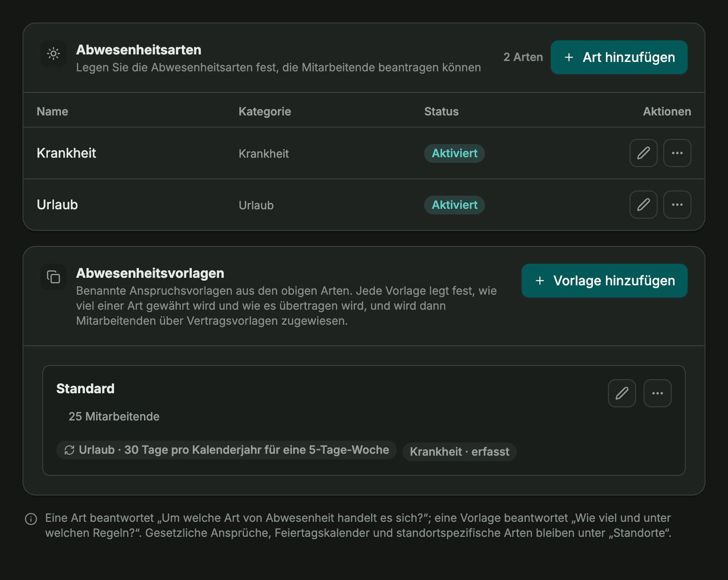Image resolution: width=728 pixels, height=580 pixels.
Task: Click the Aktiviert badge for Krankheit
Action: 454,153
